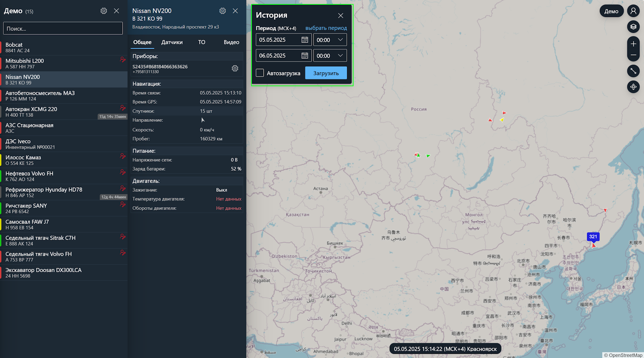The image size is (644, 358).
Task: Open start time dropdown beside 05.05.2025
Action: (x=330, y=40)
